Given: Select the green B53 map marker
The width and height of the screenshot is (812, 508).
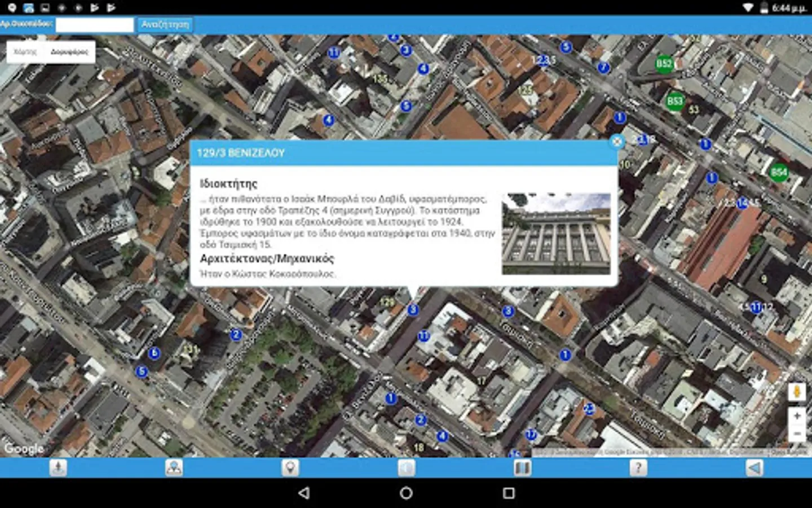Looking at the screenshot, I should coord(674,102).
